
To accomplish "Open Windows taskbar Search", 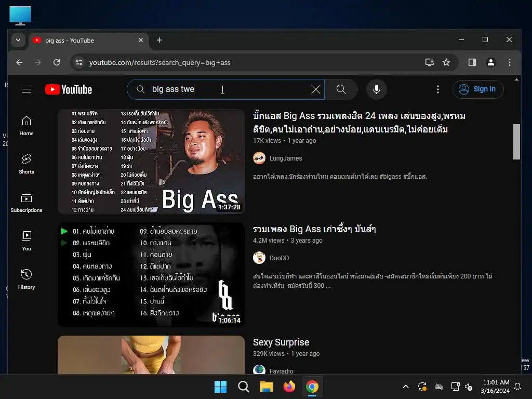I will point(243,387).
